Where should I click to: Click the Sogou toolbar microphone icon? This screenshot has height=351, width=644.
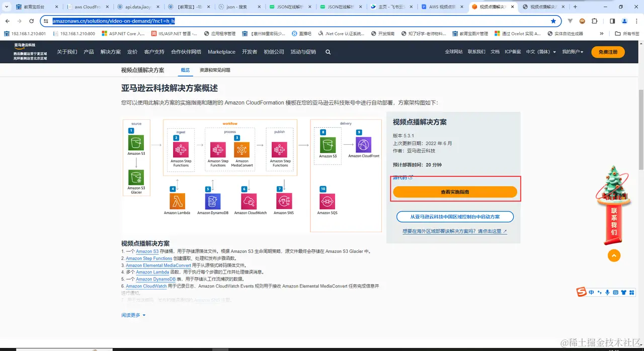tap(607, 292)
